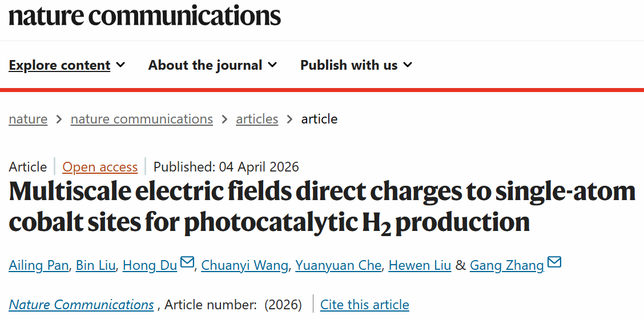
Task: Open author Ailing Pan's profile
Action: (39, 265)
